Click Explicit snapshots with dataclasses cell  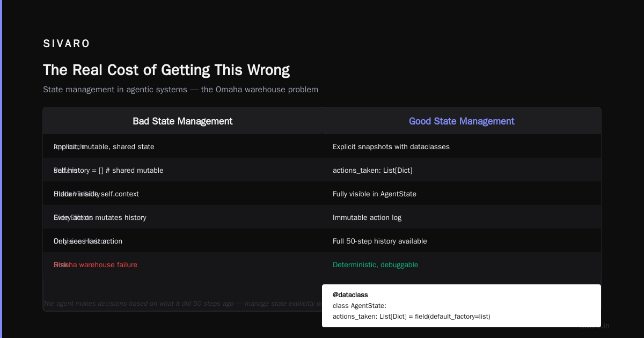point(391,146)
